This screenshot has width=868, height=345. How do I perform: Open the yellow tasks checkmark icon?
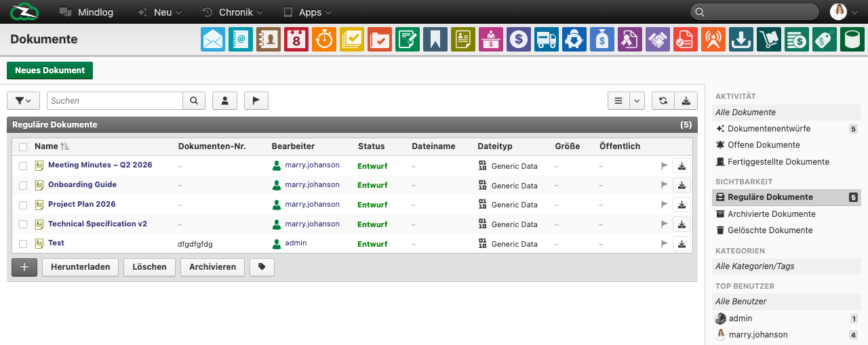(352, 39)
